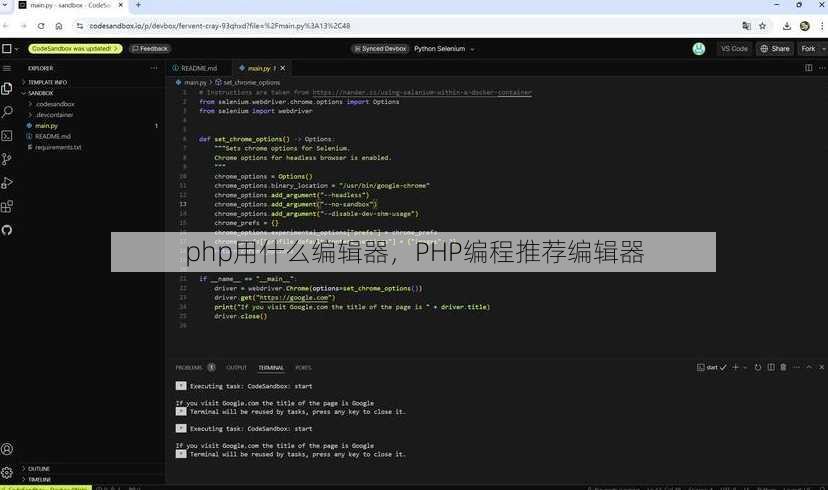Close the terminal panel
828x490 pixels.
coord(822,367)
